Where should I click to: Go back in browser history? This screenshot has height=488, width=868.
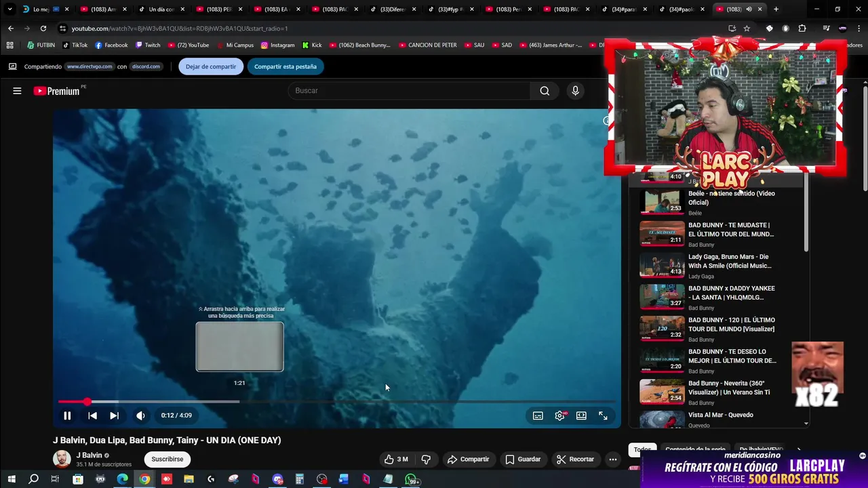click(x=11, y=28)
